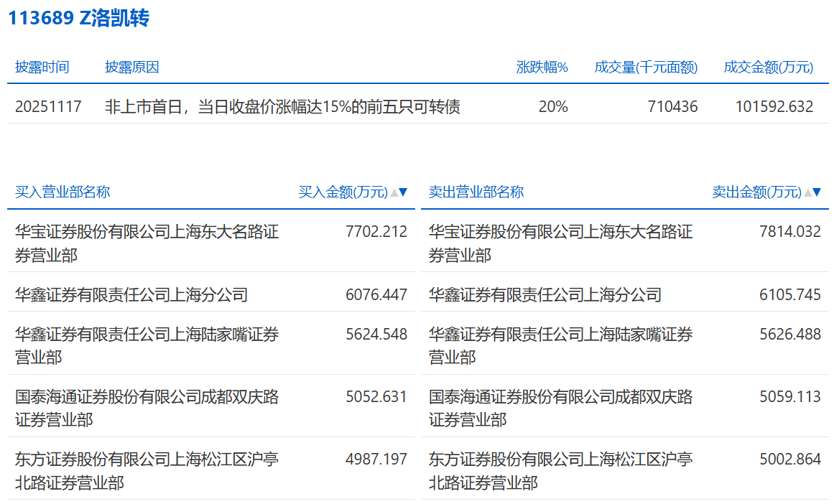834x504 pixels.
Task: Click the 卖出金额(万元) column header
Action: [x=756, y=192]
